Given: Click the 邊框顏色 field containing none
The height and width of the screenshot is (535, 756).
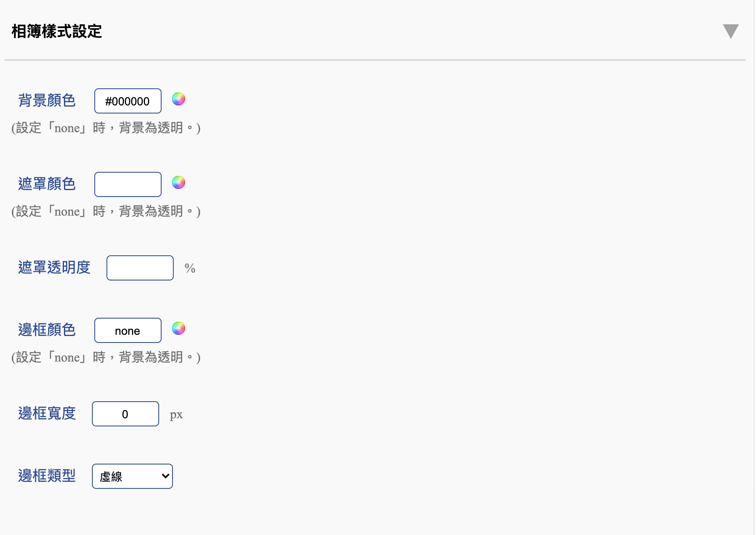Looking at the screenshot, I should click(x=128, y=330).
